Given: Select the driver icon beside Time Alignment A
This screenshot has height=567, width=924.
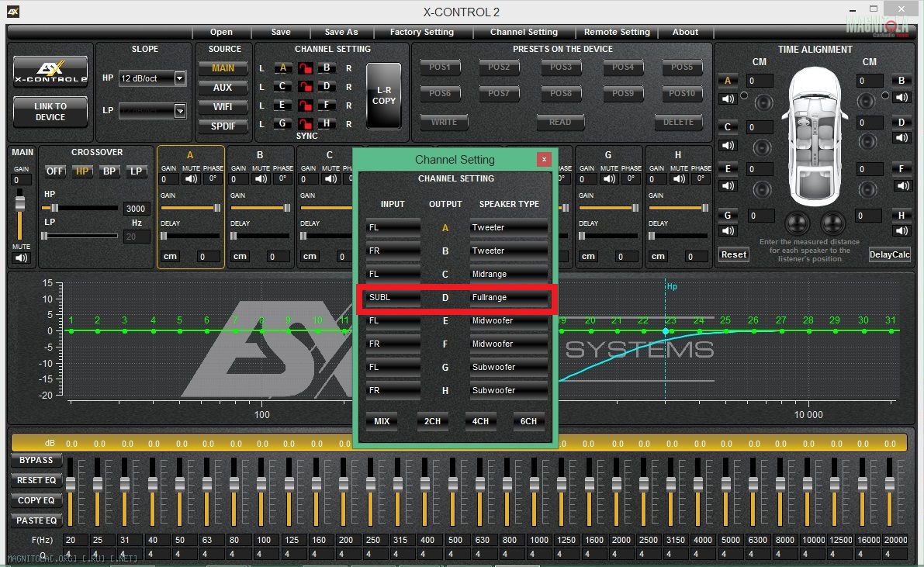Looking at the screenshot, I should point(763,102).
